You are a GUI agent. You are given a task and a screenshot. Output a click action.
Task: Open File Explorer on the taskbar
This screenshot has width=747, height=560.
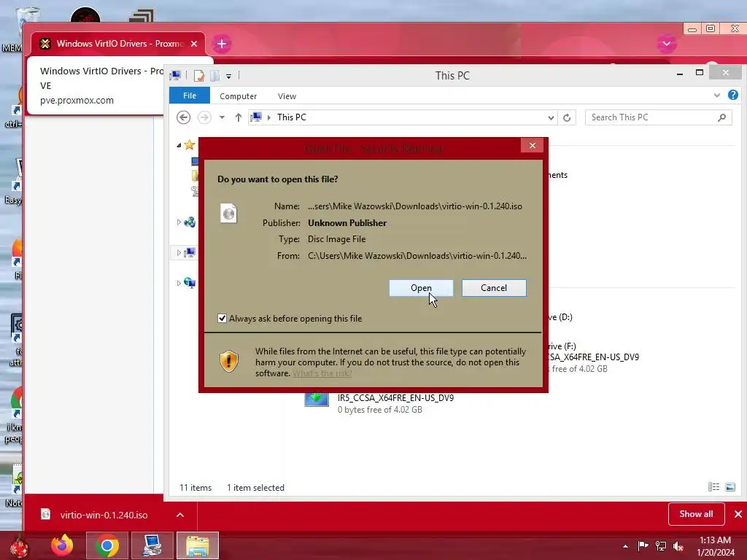198,545
